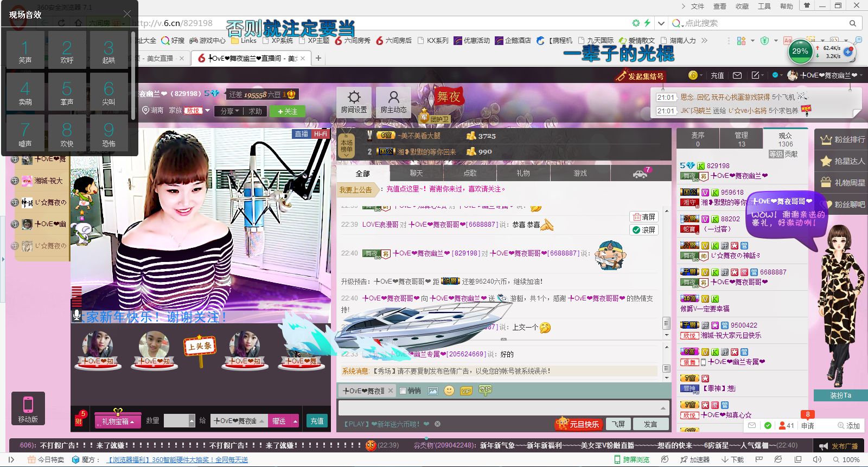Click 发起集结号 button

click(x=640, y=76)
